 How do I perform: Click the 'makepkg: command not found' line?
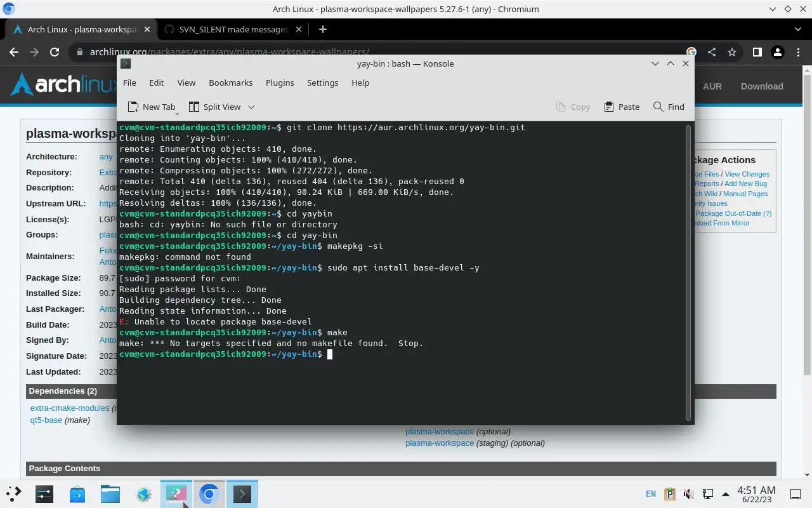(x=185, y=257)
